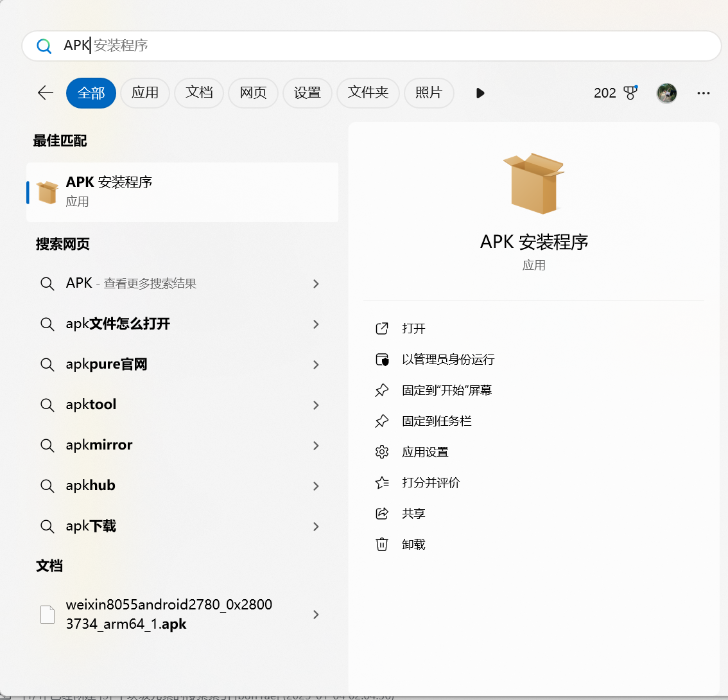Click pin icon beside 固定到"开始"屏幕
Screen dimensions: 728x700
point(381,390)
